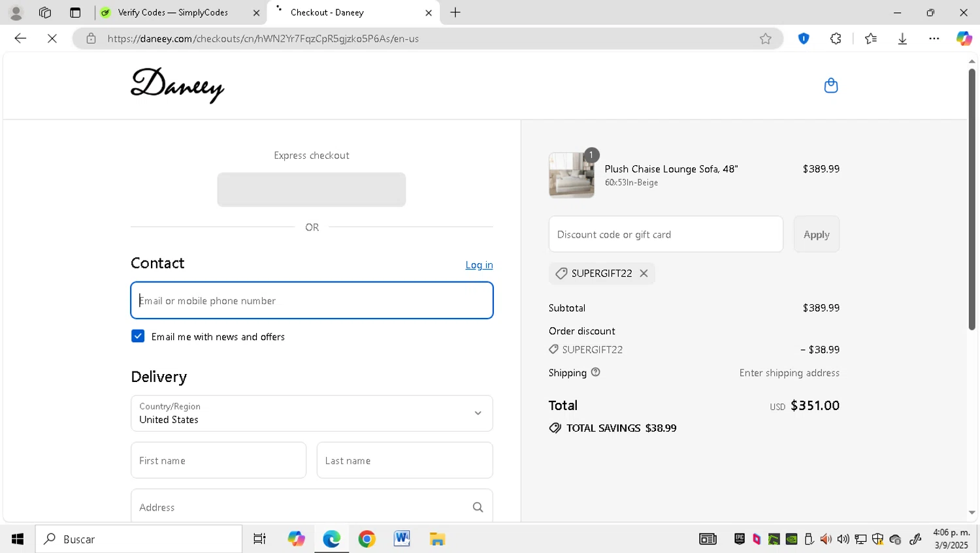
Task: Open the tracking prevention shield icon
Action: 804,39
